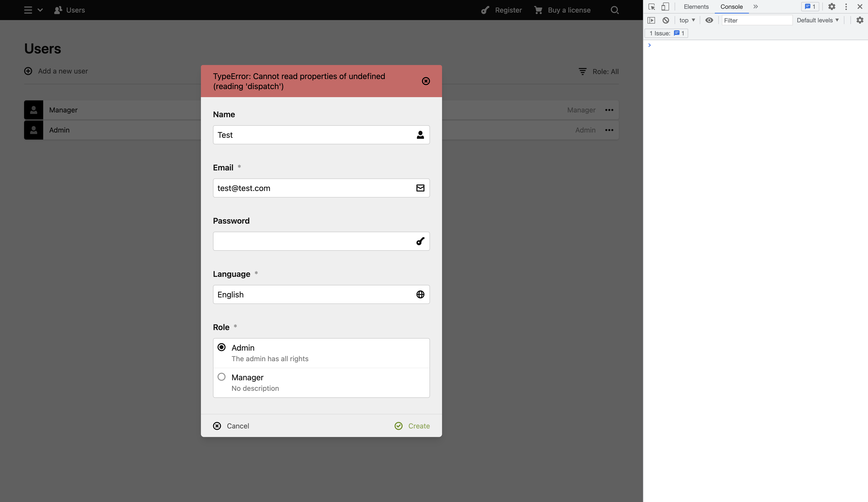Open the search using the magnifier icon

click(615, 10)
